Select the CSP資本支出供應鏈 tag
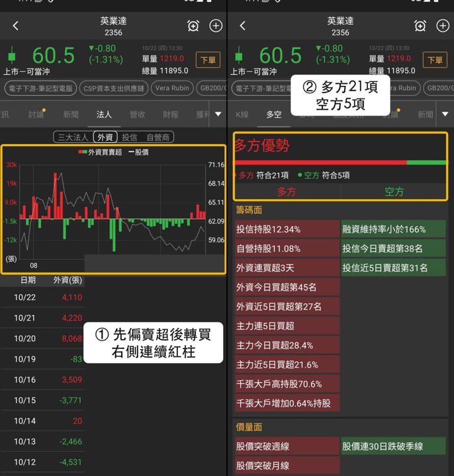This screenshot has width=454, height=476. tap(114, 89)
